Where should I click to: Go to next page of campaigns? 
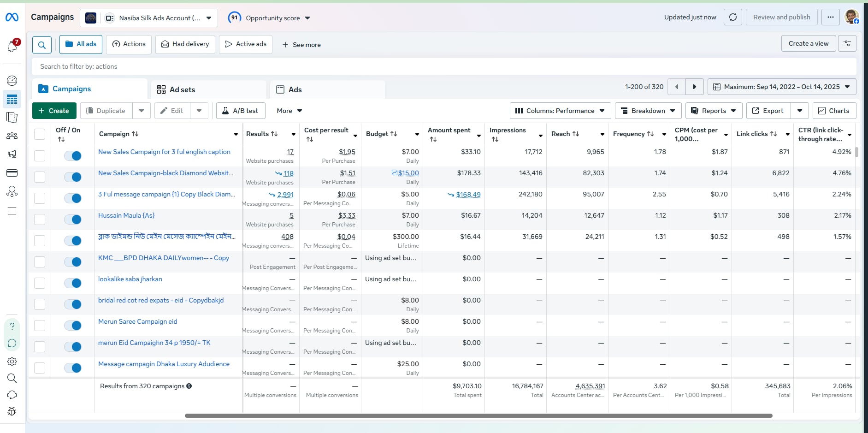(x=694, y=87)
